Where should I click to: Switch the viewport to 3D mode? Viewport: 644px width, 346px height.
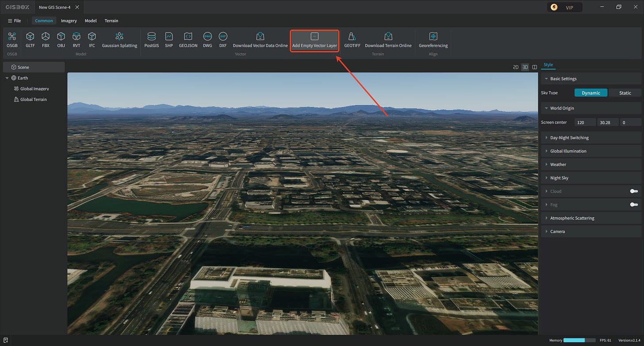[525, 67]
